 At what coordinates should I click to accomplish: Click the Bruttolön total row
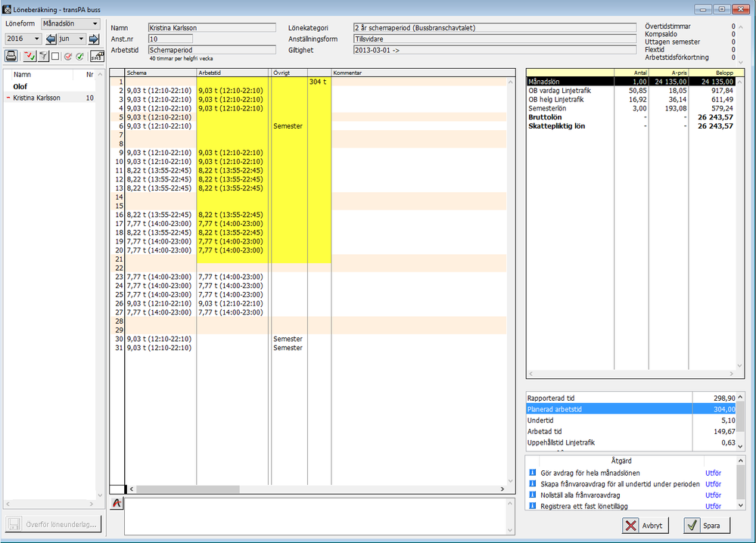coord(631,117)
